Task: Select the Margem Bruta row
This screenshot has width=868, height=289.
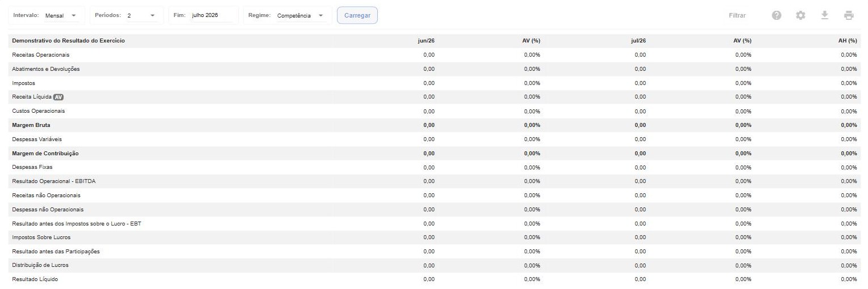Action: click(434, 125)
